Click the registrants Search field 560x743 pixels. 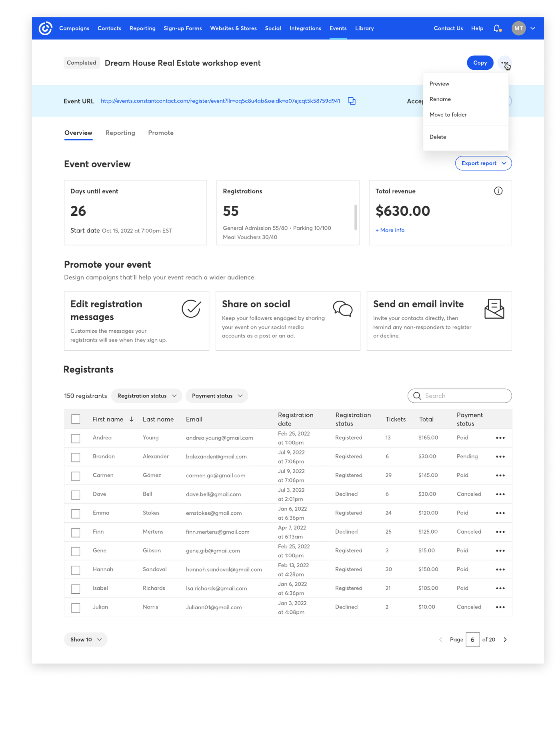(460, 396)
